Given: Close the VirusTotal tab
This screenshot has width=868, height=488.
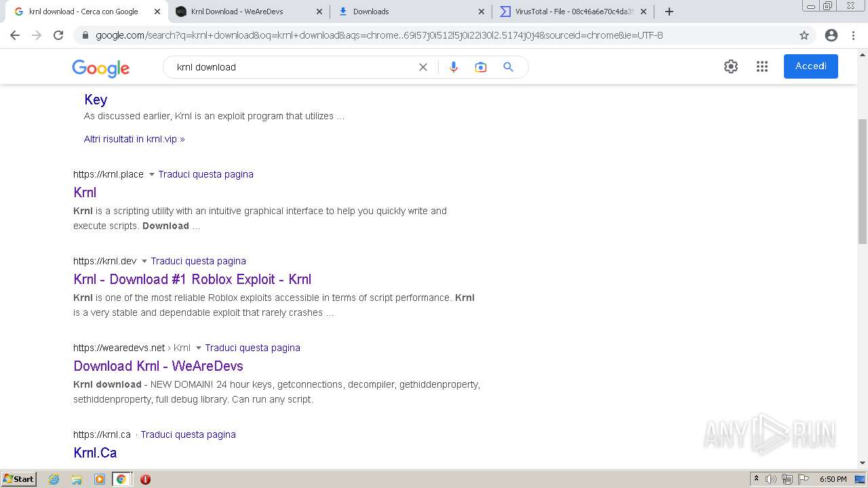Looking at the screenshot, I should click(x=644, y=12).
